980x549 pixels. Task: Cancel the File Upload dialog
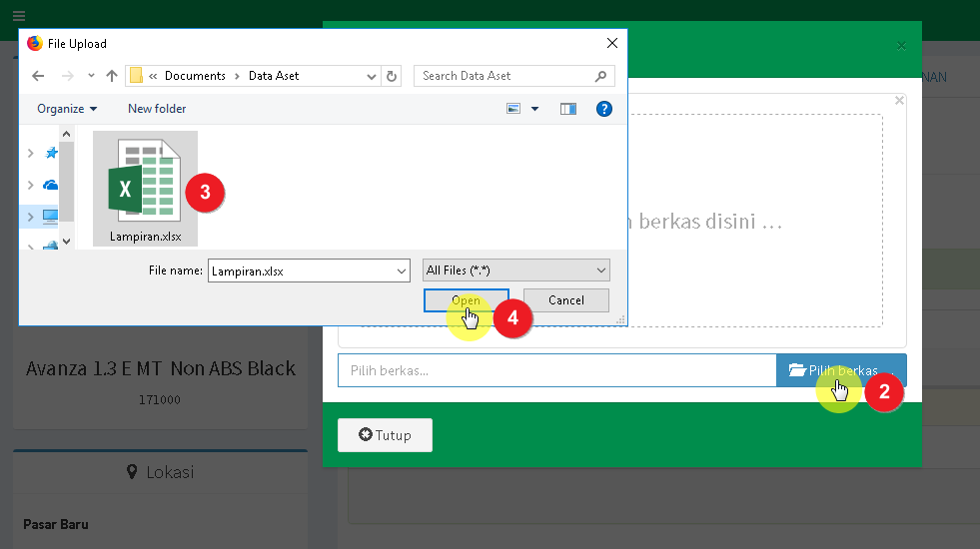tap(565, 300)
